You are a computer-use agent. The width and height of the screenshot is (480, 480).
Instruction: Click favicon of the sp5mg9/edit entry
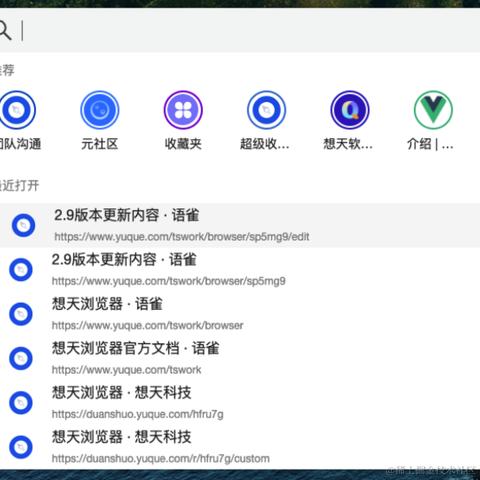tap(23, 225)
